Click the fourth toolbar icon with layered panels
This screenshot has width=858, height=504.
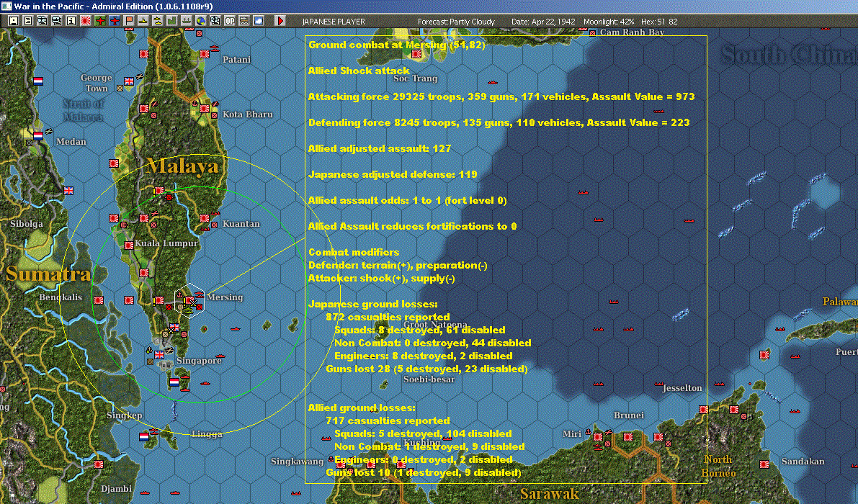[56, 21]
